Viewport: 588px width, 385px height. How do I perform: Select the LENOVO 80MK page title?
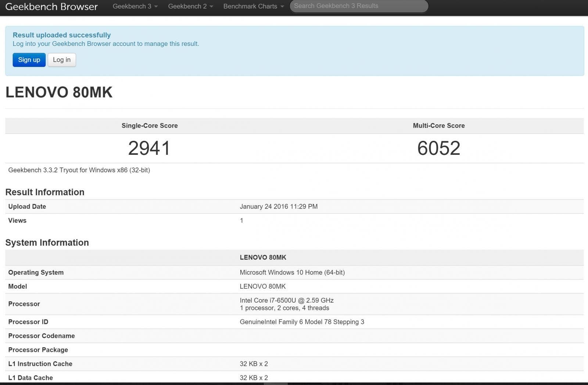click(x=59, y=92)
